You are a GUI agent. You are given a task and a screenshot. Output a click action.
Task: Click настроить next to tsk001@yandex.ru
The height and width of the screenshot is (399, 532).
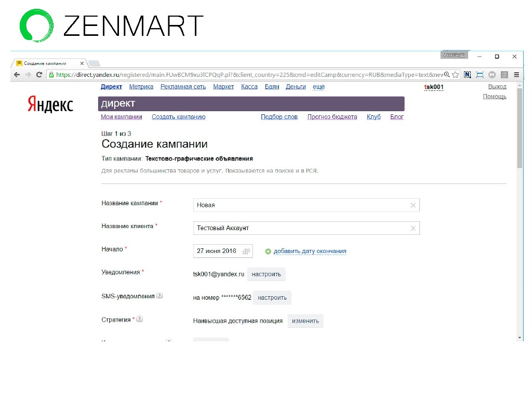point(266,274)
